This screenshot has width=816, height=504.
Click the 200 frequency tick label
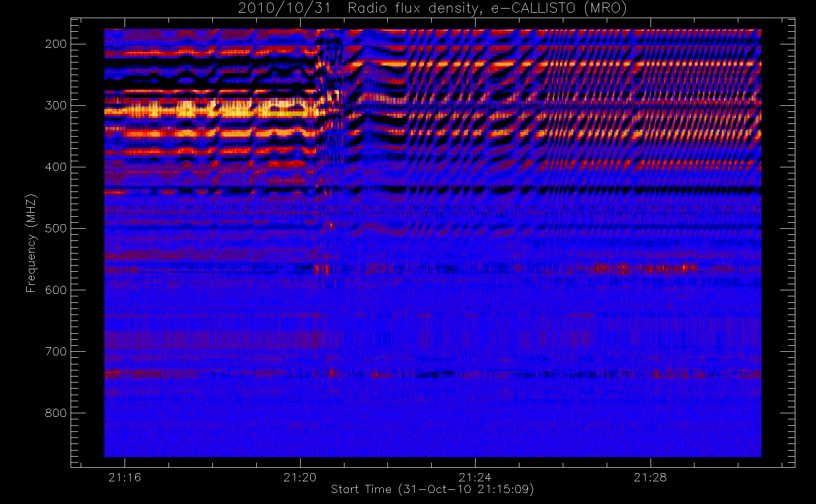[x=55, y=44]
